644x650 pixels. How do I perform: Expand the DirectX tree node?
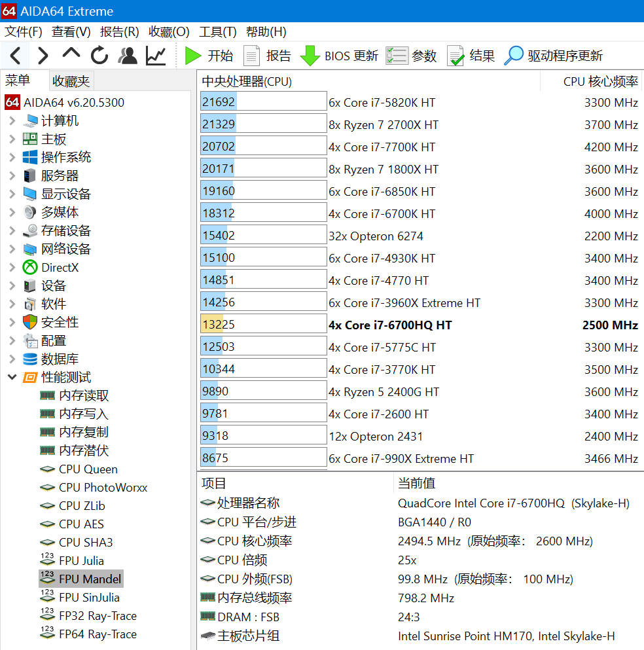[x=12, y=267]
